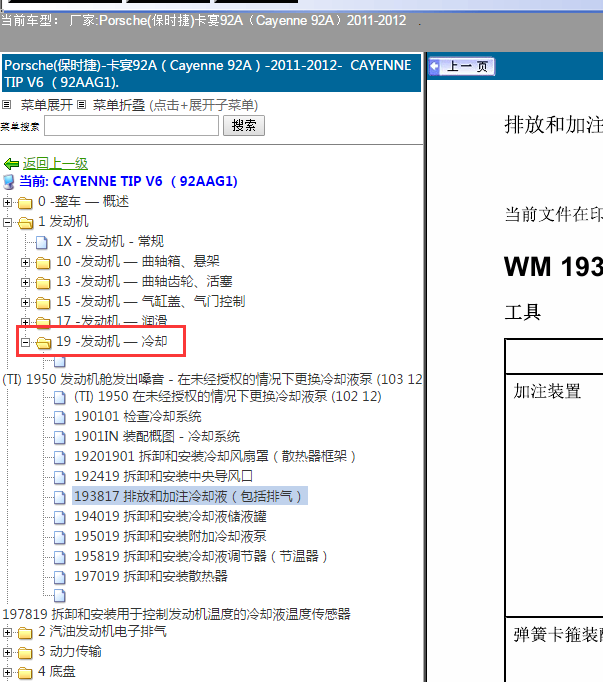
Task: Expand 17 -发动机 — 润滑 node
Action: (25, 322)
